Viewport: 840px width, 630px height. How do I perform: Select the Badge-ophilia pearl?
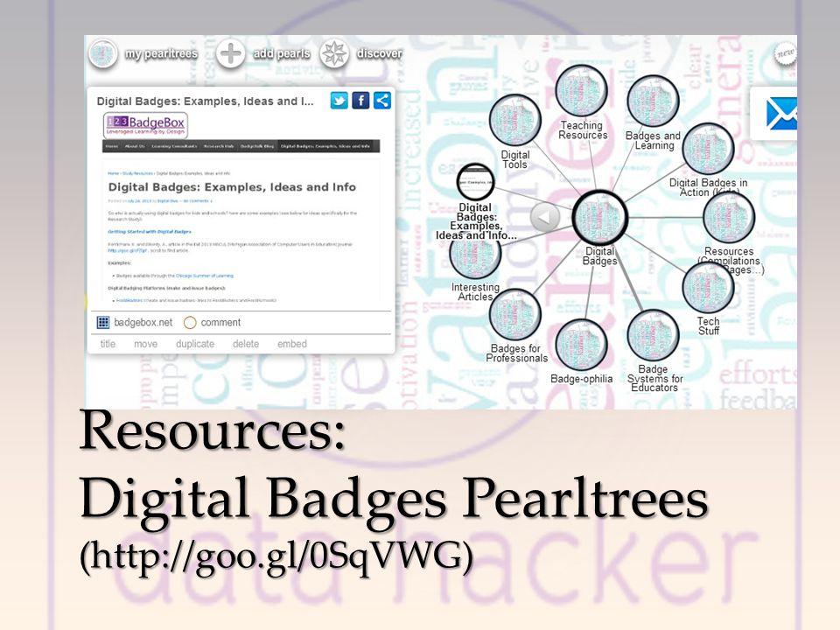pos(581,345)
